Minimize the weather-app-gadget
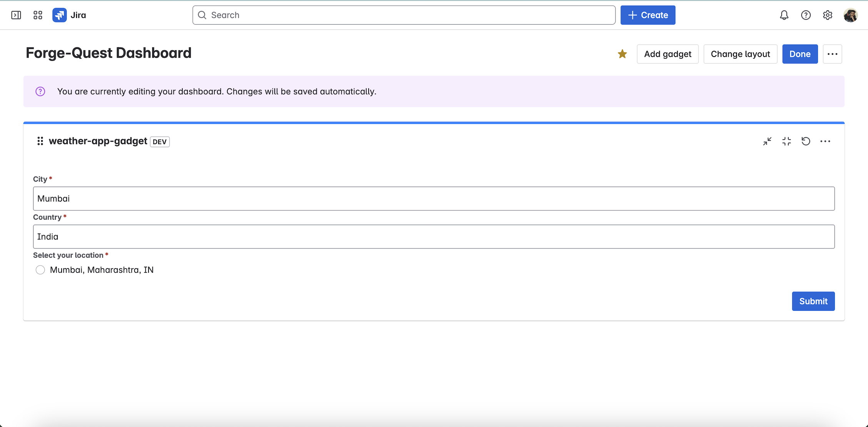 click(767, 141)
